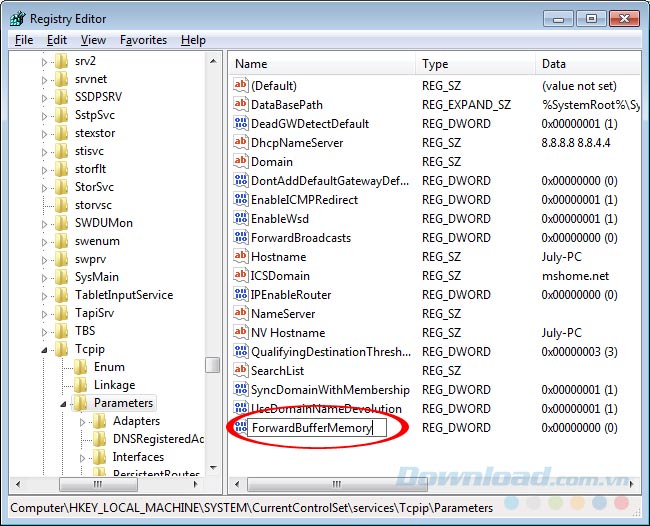The height and width of the screenshot is (526, 650).
Task: Expand the srv2 tree node
Action: pyautogui.click(x=45, y=61)
